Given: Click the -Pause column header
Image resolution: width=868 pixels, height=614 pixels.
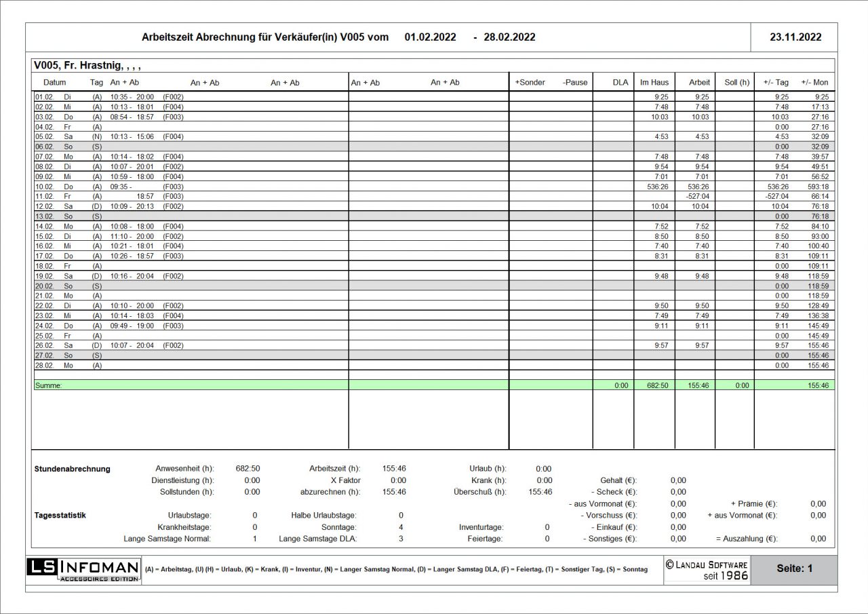Looking at the screenshot, I should (x=575, y=82).
